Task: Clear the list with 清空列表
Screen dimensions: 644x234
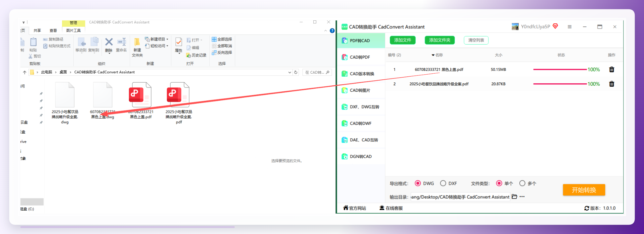Action: click(x=476, y=40)
